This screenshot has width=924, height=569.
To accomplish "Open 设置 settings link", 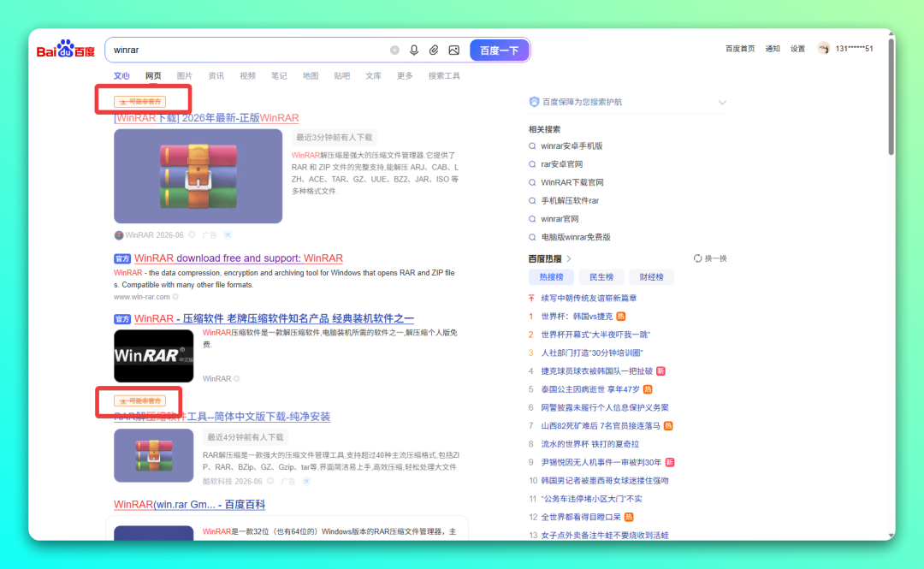I will coord(798,49).
